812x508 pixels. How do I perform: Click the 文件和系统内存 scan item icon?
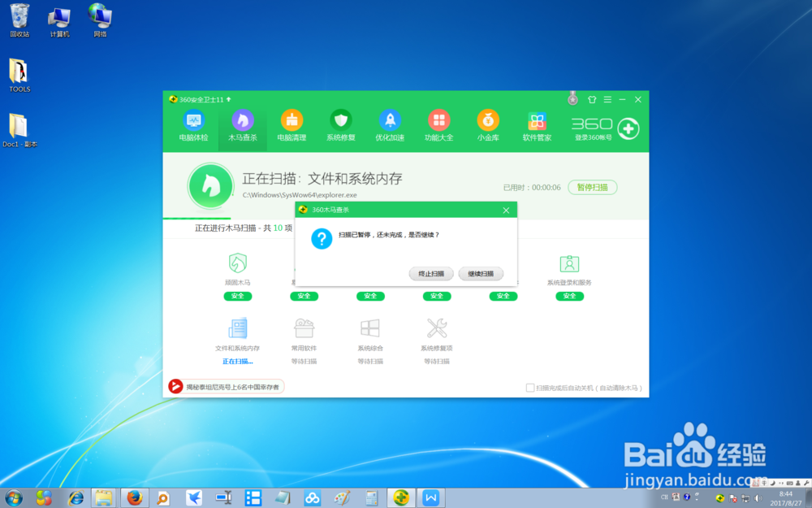(238, 328)
